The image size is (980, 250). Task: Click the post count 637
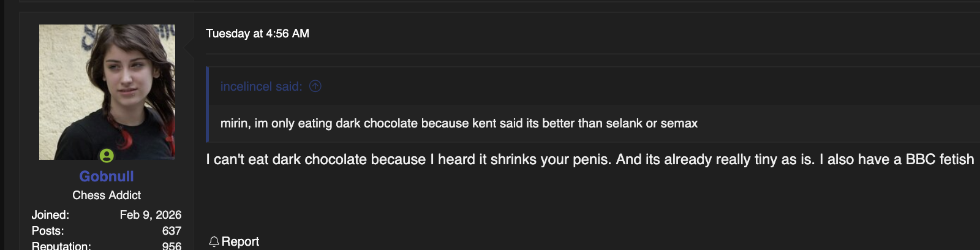tap(171, 231)
